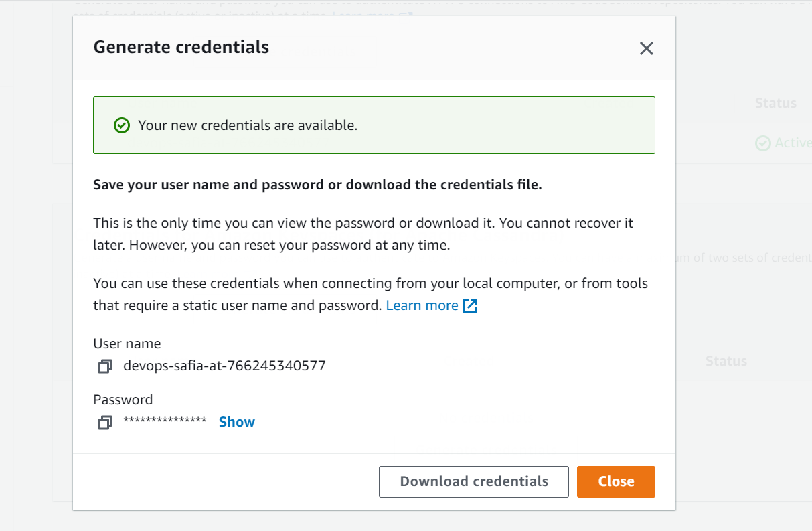This screenshot has height=531, width=812.
Task: Select the user name devops-safia-at-766245340577 text
Action: click(x=224, y=366)
